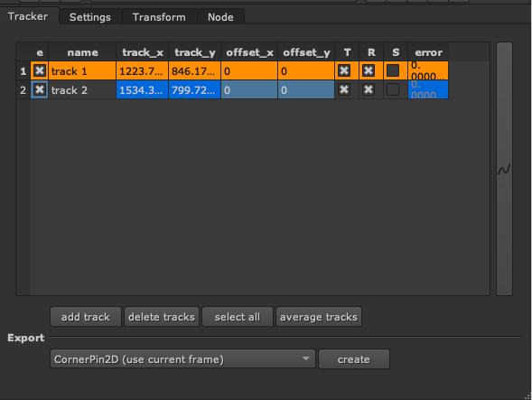The height and width of the screenshot is (400, 532).
Task: Click the track_x value 1534.3 for track 2
Action: point(142,90)
